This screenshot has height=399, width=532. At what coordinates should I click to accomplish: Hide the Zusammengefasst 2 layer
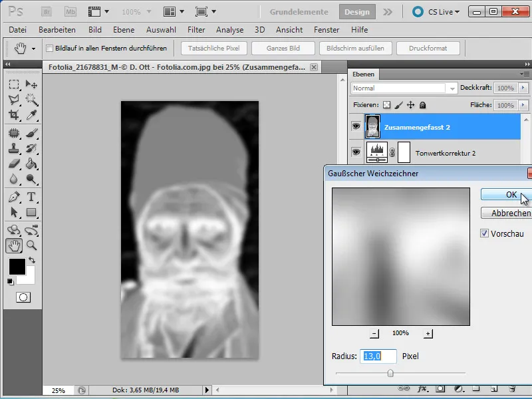[x=356, y=126]
